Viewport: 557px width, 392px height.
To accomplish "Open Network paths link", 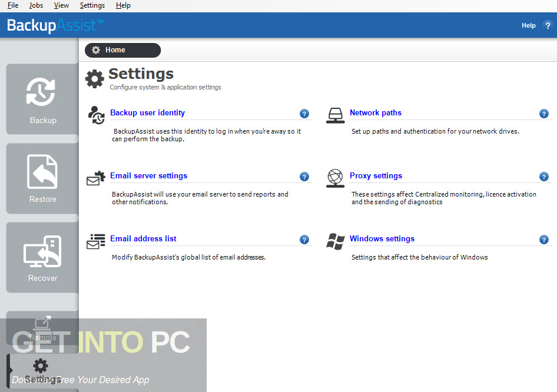I will (x=376, y=112).
